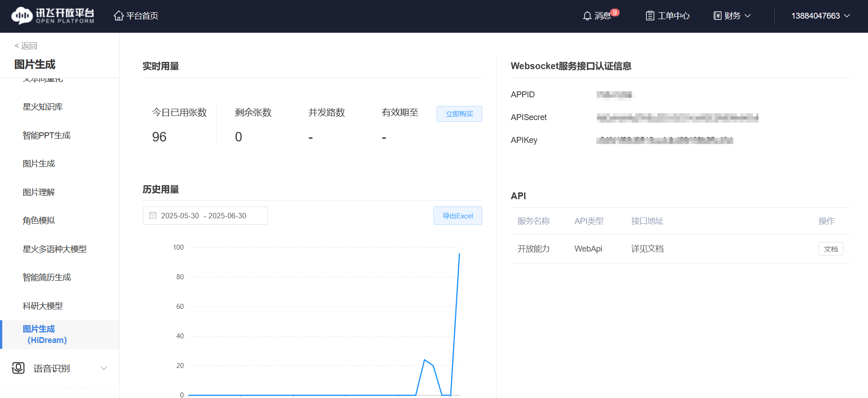The image size is (868, 398).
Task: Click the bell icon for 消息
Action: click(x=587, y=16)
